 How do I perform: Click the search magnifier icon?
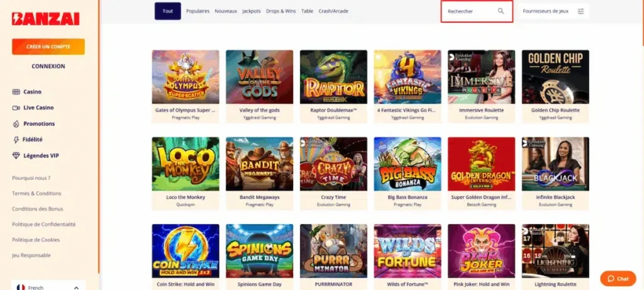pos(501,11)
